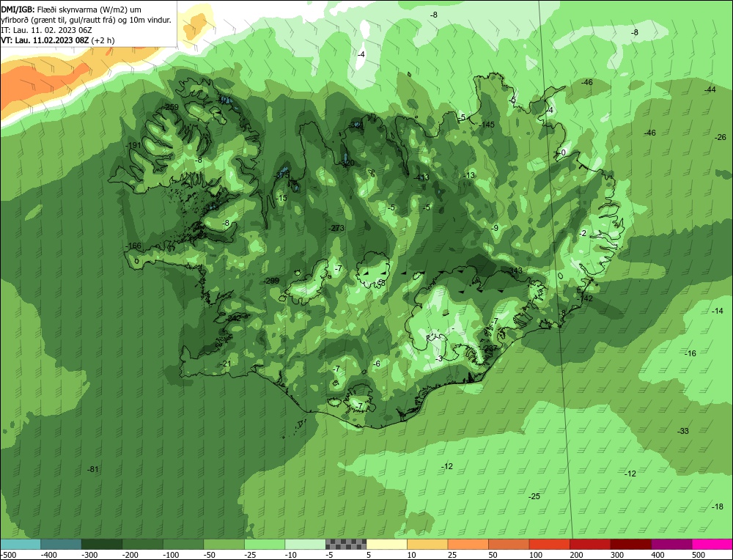Select the yellow-orange legend swatch between 10 and 25
733x560 pixels.
click(x=427, y=544)
